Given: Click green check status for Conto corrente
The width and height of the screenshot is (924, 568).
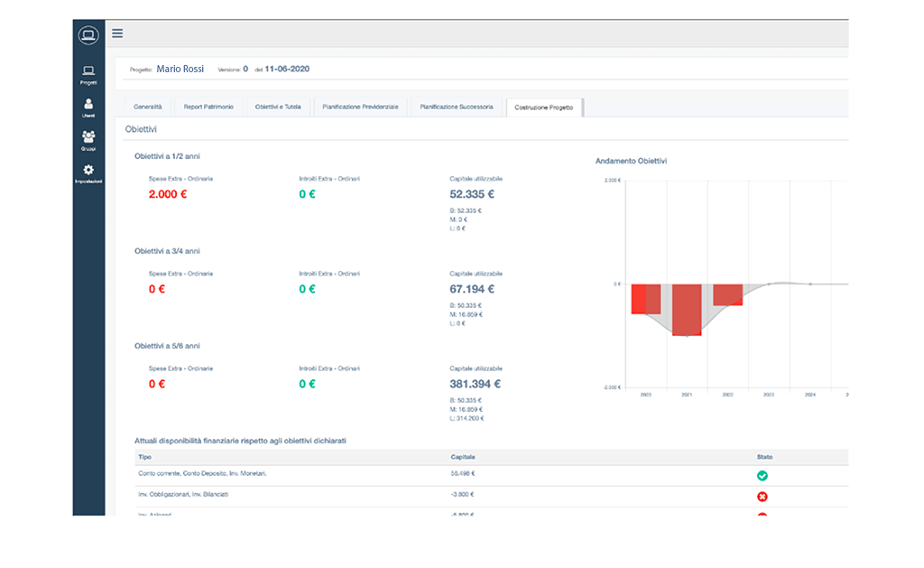Looking at the screenshot, I should click(762, 475).
